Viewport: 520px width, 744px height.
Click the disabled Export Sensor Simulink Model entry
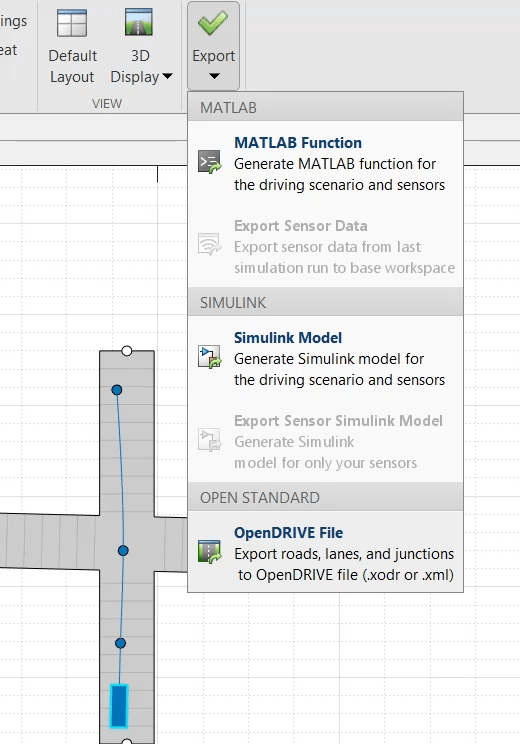pyautogui.click(x=325, y=441)
